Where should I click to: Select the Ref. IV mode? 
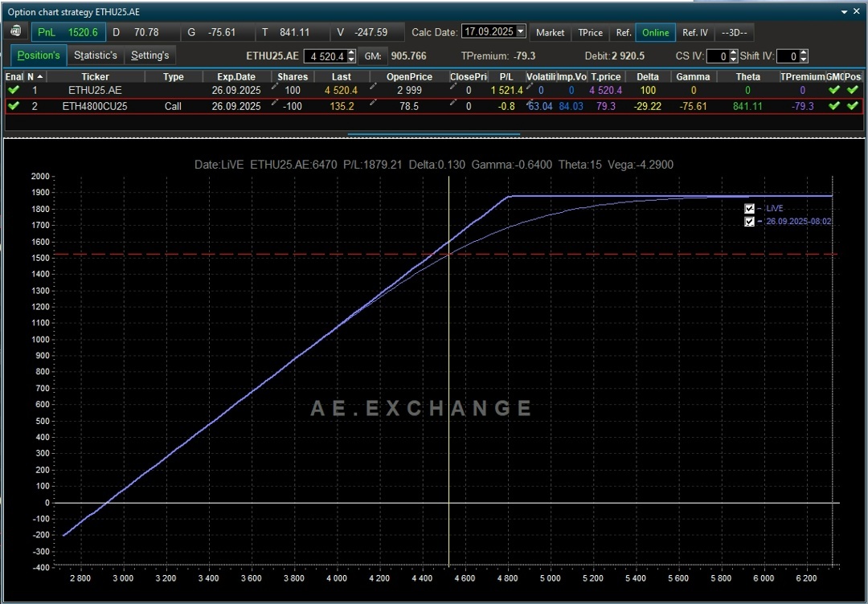[x=694, y=33]
